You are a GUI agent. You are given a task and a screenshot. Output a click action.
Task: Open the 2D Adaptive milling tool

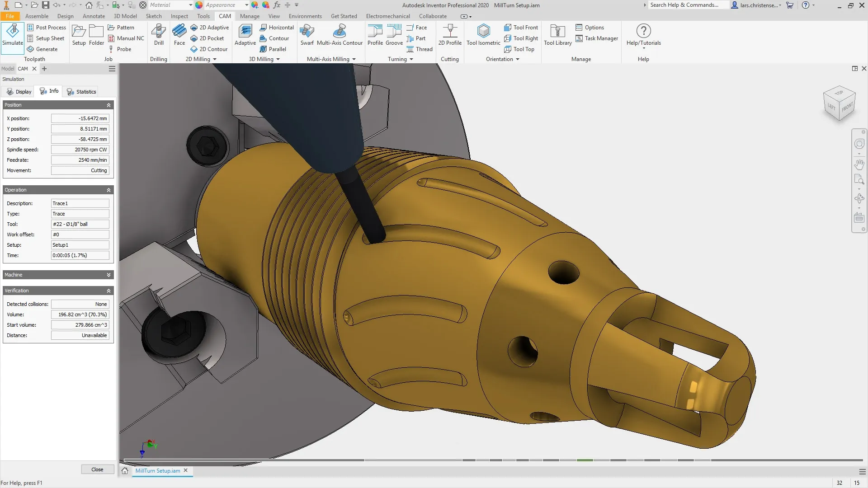click(210, 27)
